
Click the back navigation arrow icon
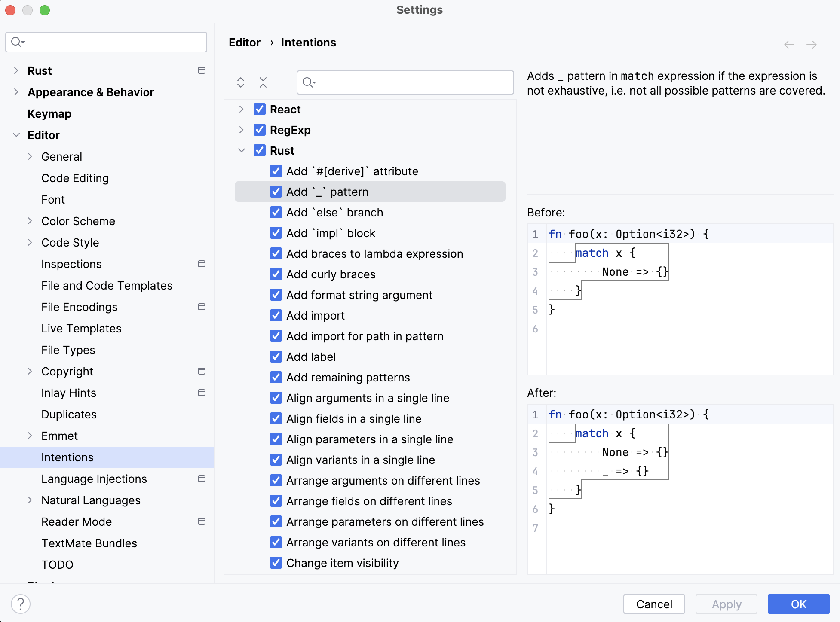(789, 44)
